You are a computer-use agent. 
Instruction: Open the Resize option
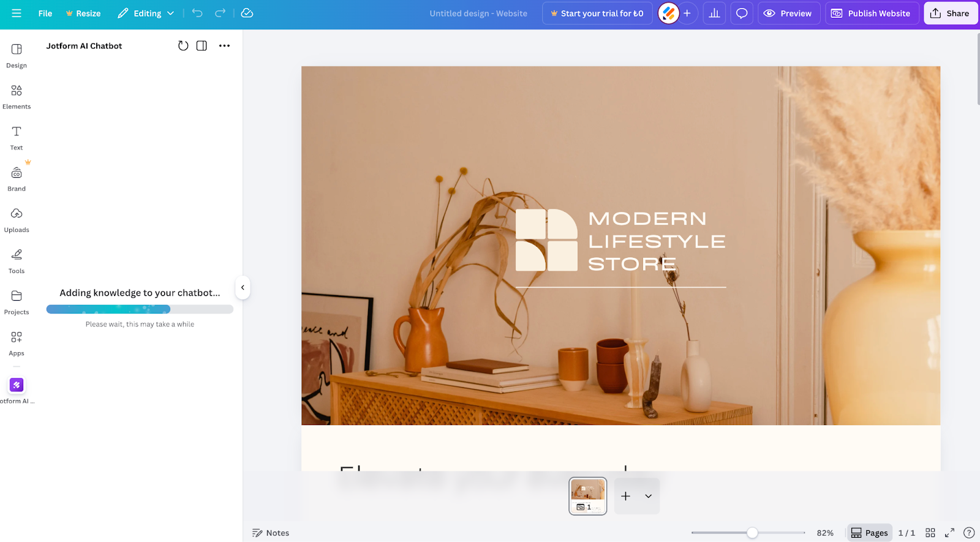pyautogui.click(x=83, y=13)
